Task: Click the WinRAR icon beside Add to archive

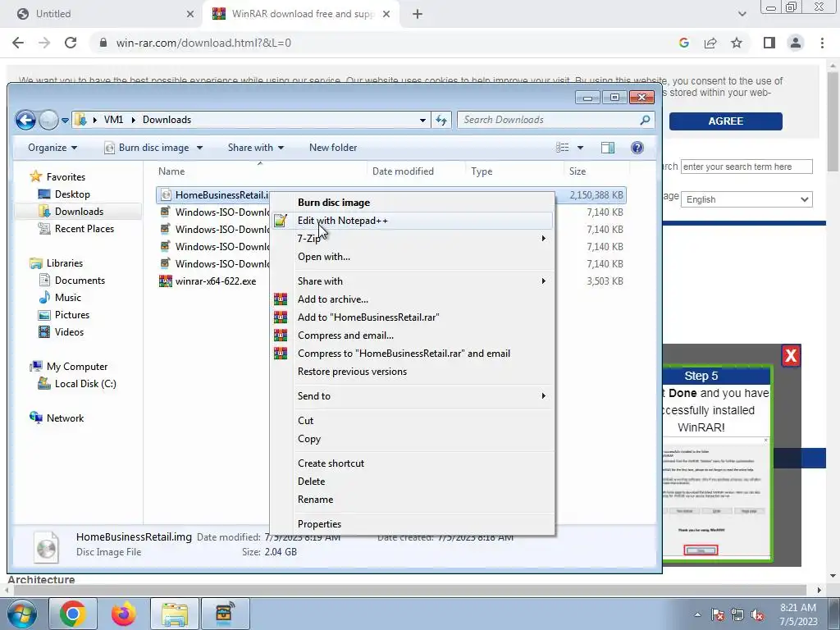Action: pyautogui.click(x=281, y=299)
